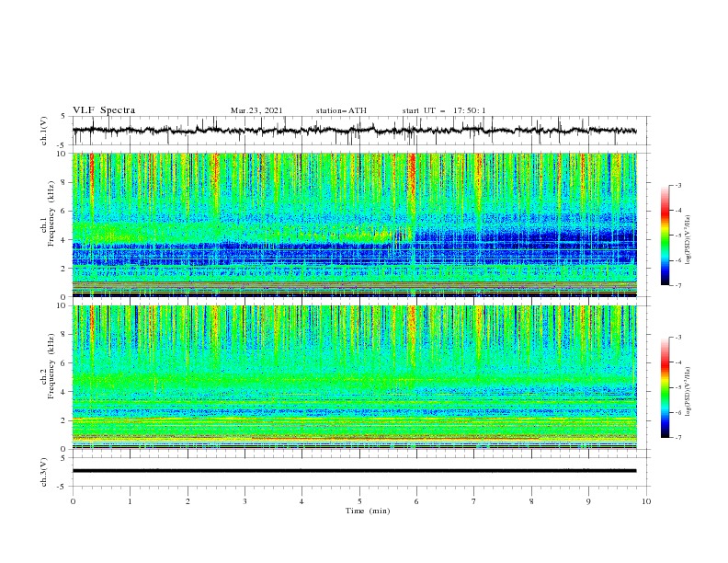Click the "0" tick on the time axis

[73, 501]
